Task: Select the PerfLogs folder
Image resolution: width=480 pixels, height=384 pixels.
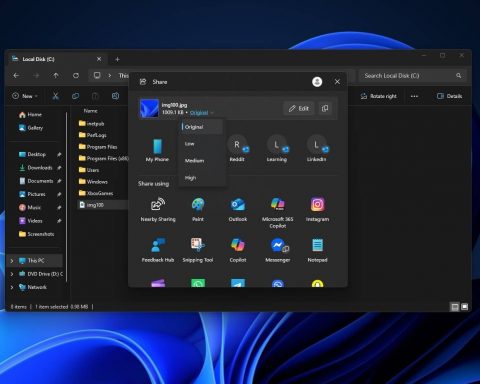Action: point(93,135)
